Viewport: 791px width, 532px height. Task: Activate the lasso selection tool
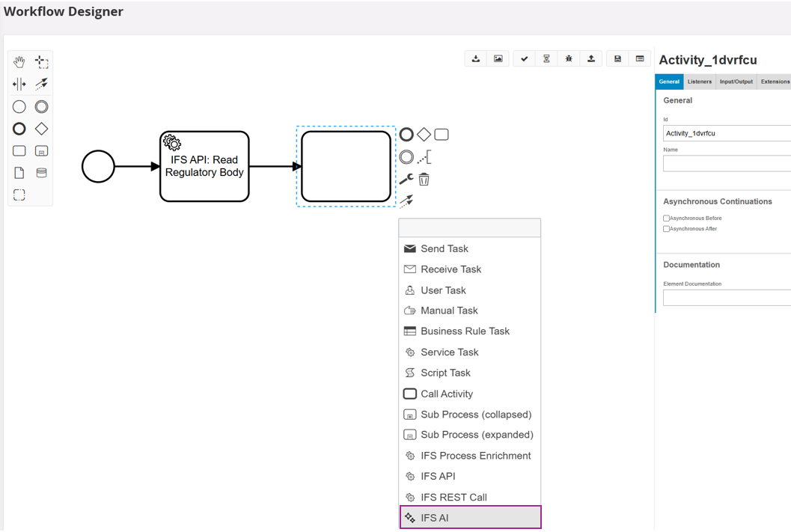click(41, 62)
